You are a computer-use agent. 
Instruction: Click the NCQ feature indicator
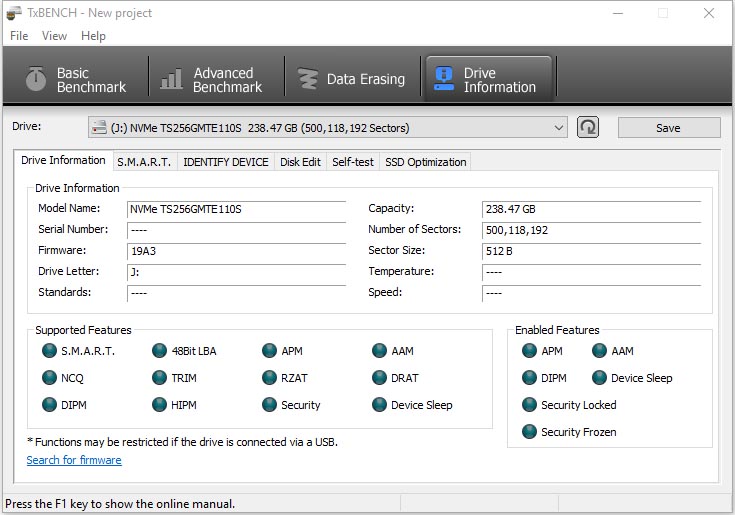pyautogui.click(x=49, y=378)
